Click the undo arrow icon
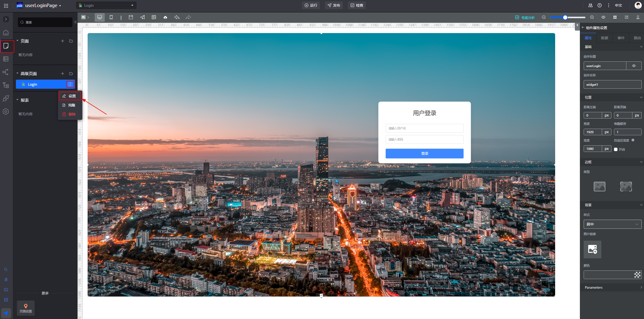The height and width of the screenshot is (319, 644). 177,17
